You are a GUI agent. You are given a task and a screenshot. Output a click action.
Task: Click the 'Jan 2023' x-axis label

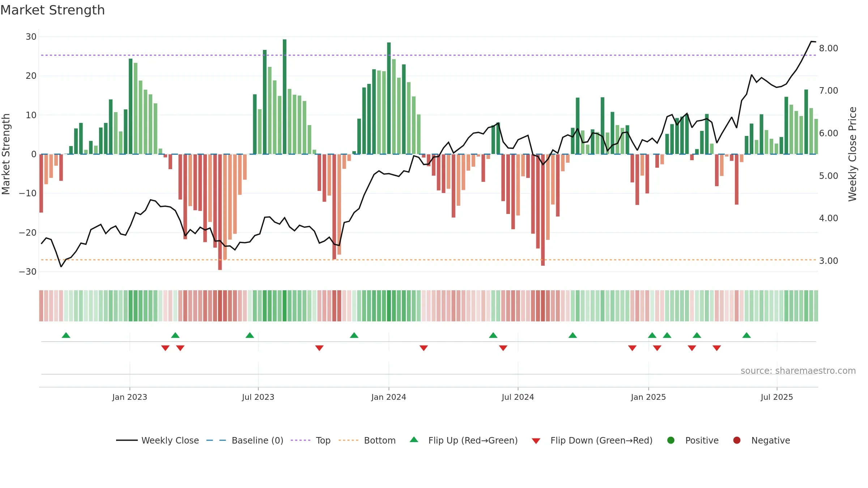(x=130, y=397)
